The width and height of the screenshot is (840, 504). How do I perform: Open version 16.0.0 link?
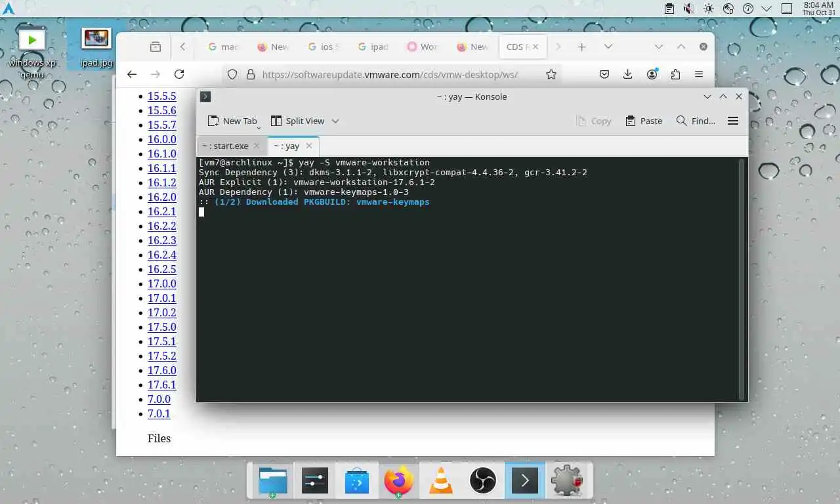pyautogui.click(x=161, y=139)
